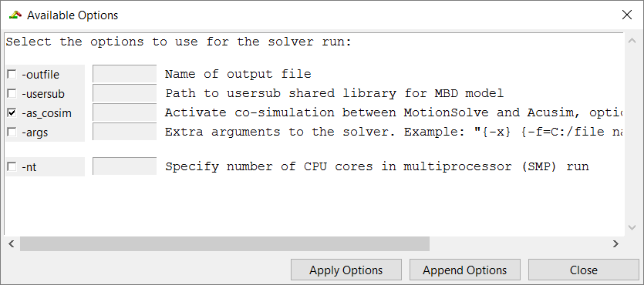
Task: Select the -args text field
Action: click(x=124, y=132)
